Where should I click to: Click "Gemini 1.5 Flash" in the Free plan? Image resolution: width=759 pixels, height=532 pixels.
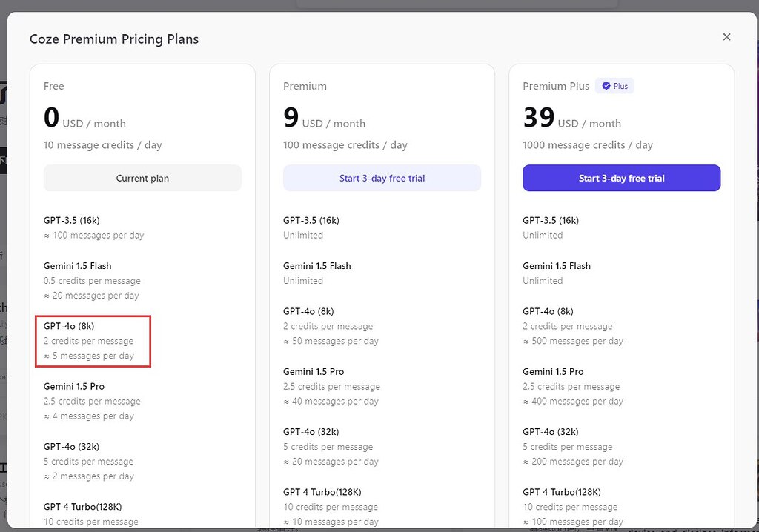tap(77, 266)
